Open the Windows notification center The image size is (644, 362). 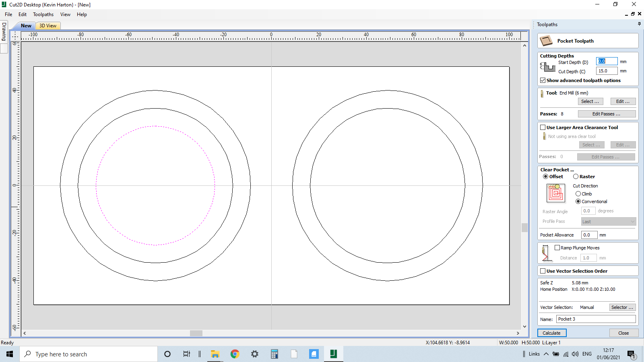631,354
